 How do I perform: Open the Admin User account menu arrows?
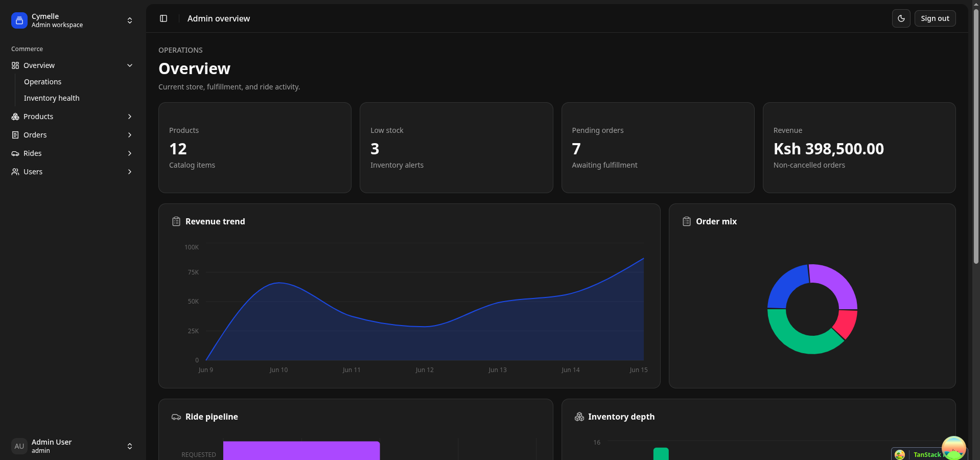point(130,446)
